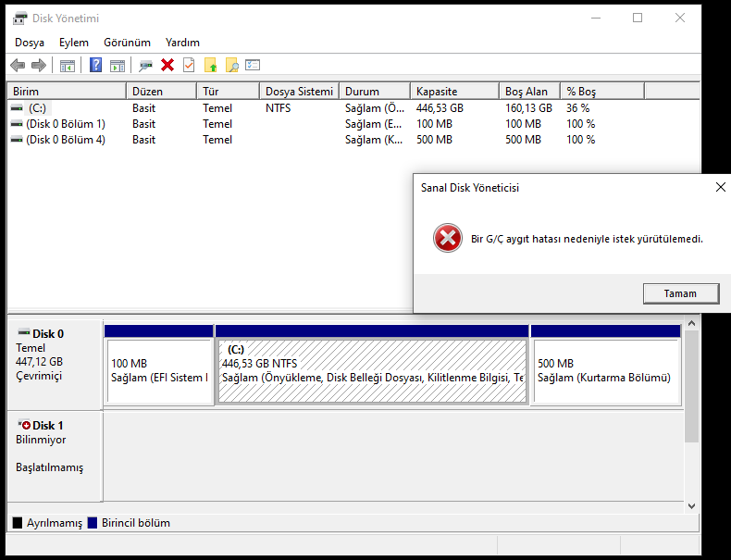The image size is (731, 560).
Task: Click the folder with magnifier icon
Action: [231, 66]
